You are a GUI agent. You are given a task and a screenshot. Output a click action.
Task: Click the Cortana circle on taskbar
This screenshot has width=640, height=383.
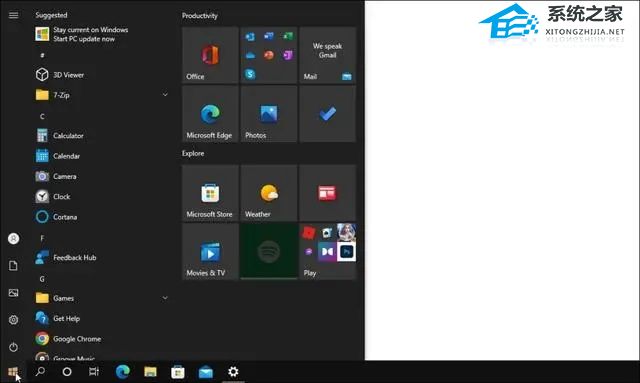[x=67, y=372]
